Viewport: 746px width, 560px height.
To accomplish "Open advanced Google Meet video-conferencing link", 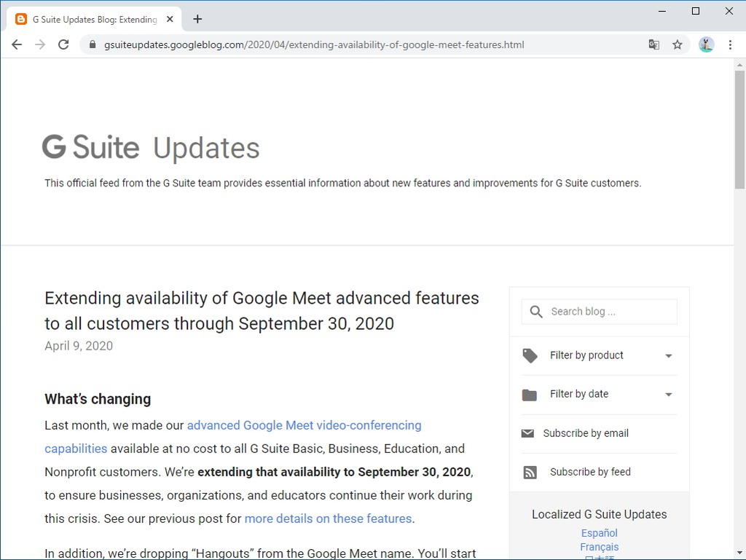I will pos(304,425).
